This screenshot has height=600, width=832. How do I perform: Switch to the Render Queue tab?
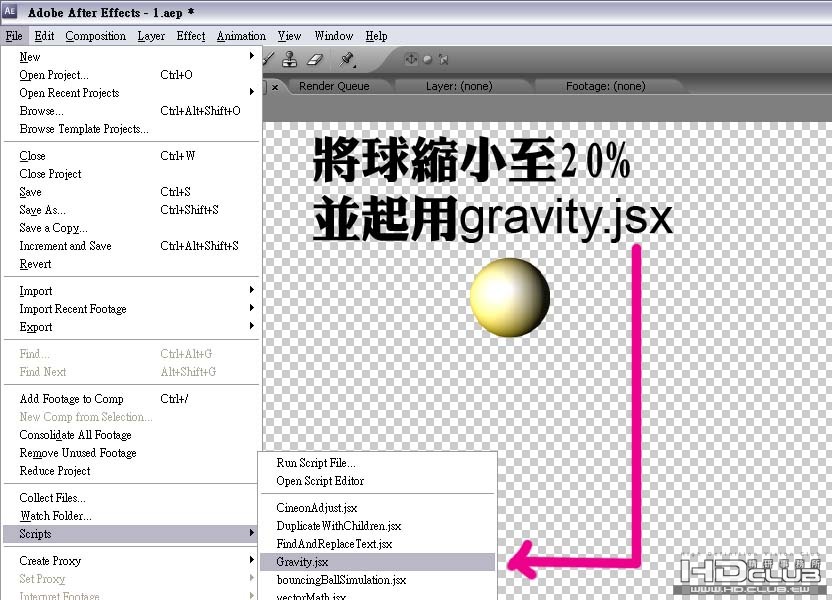tap(334, 86)
